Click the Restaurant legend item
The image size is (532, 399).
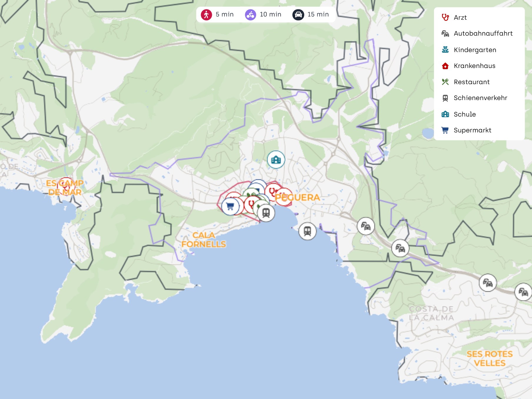(x=471, y=82)
